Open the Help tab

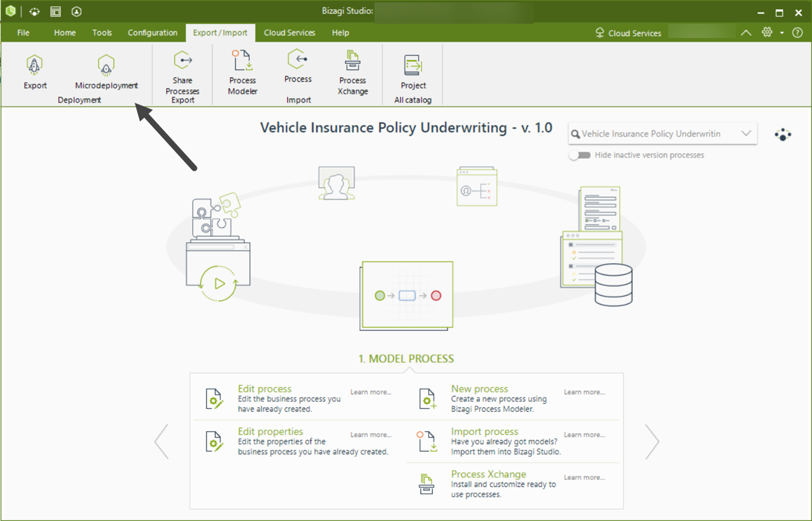341,33
